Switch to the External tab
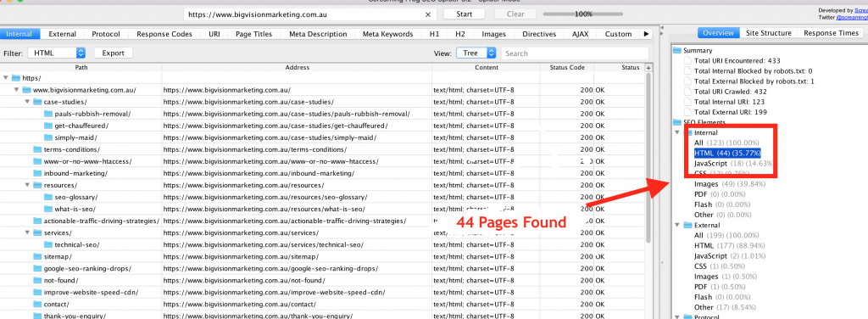868x319 pixels. point(63,34)
